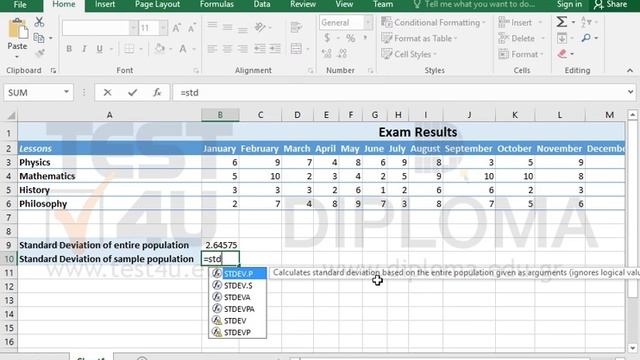This screenshot has width=640, height=360.
Task: Click Sign in
Action: click(569, 4)
